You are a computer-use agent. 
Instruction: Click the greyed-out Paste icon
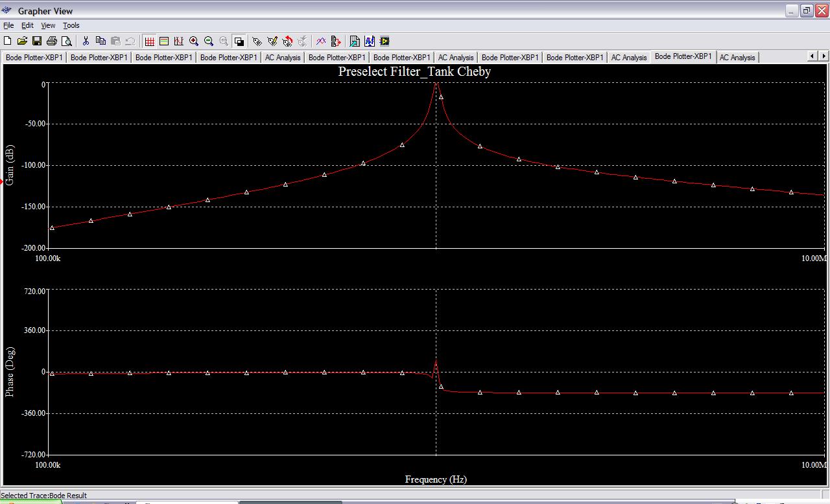coord(115,41)
